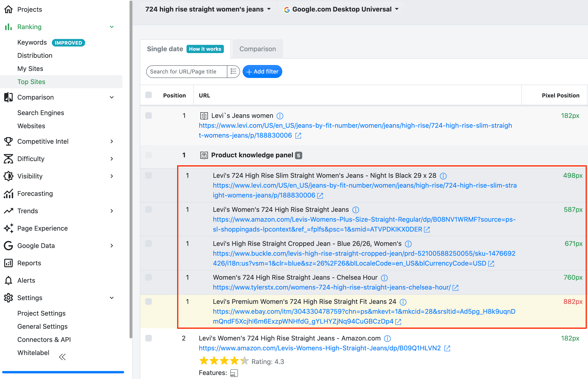This screenshot has width=588, height=379.
Task: Click the Forecasting chart icon
Action: (x=8, y=193)
